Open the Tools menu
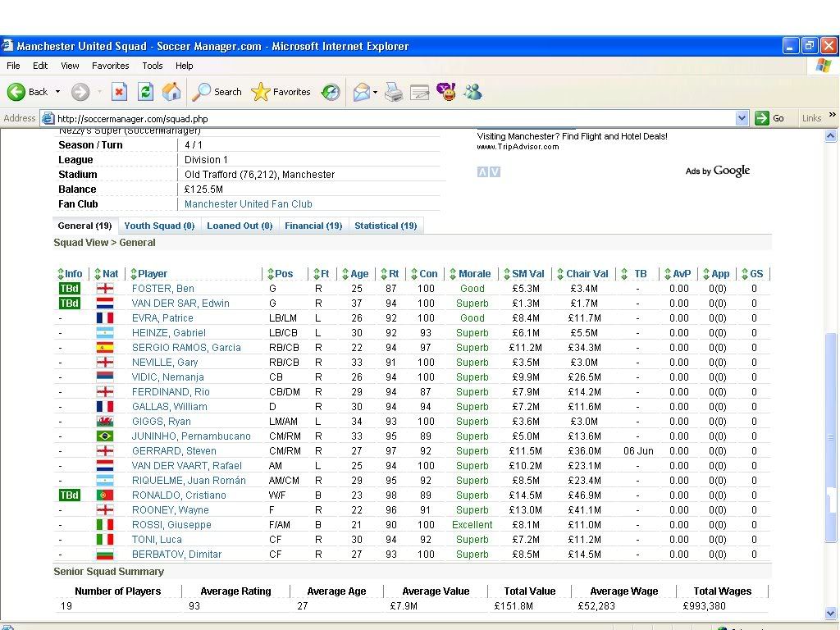840x630 pixels. 152,66
